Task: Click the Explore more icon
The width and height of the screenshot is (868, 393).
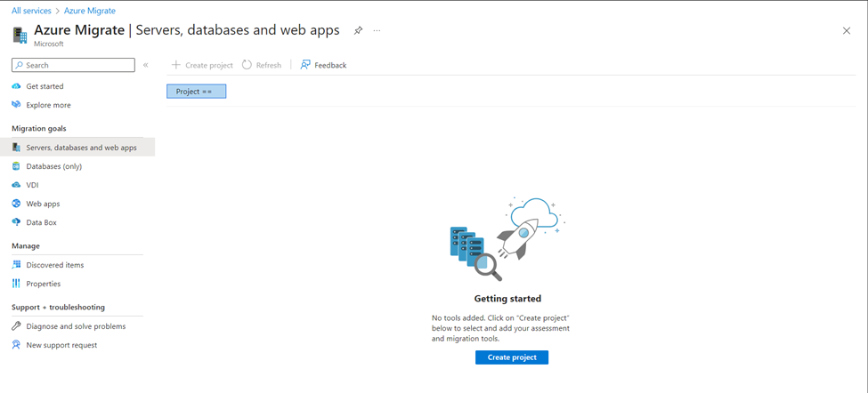Action: [16, 105]
